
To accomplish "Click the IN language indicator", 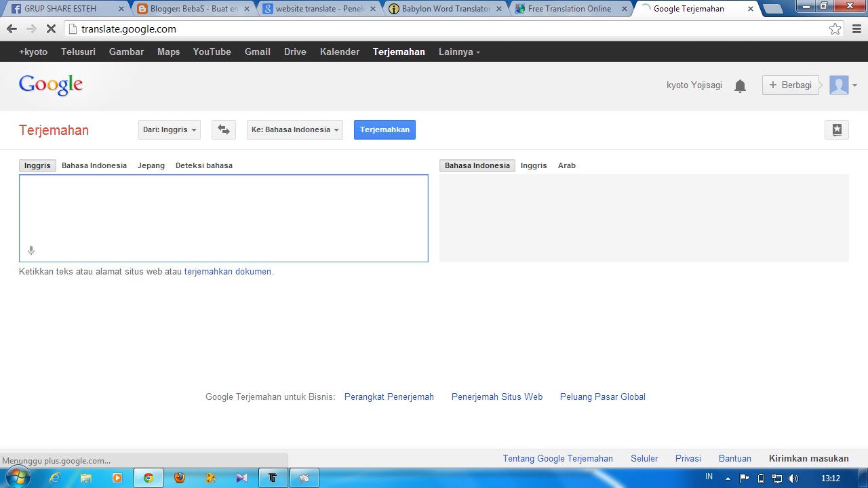I will 709,477.
